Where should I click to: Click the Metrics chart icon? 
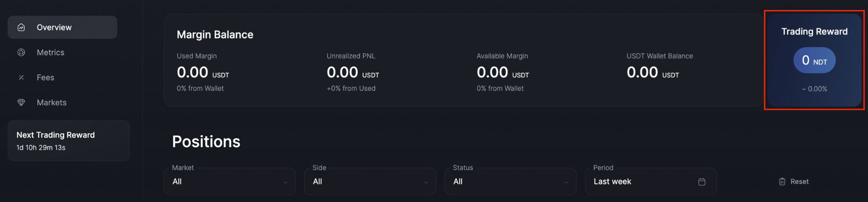click(21, 53)
